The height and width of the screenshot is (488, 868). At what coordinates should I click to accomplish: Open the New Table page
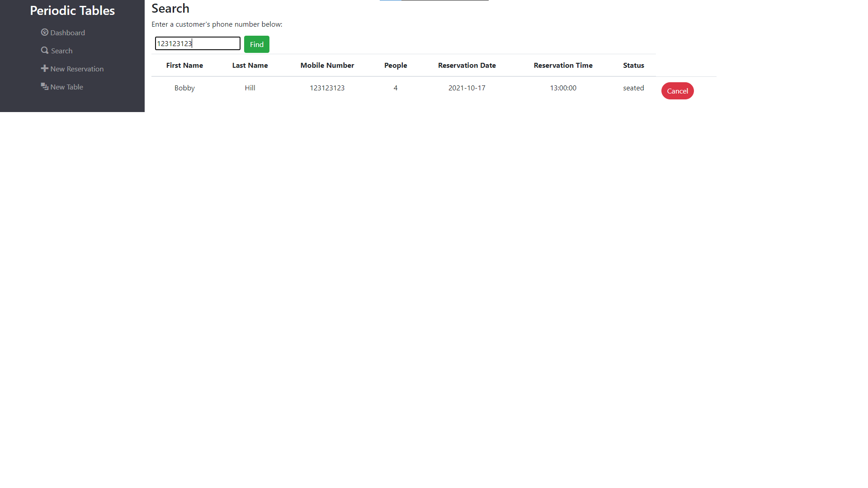pos(66,86)
